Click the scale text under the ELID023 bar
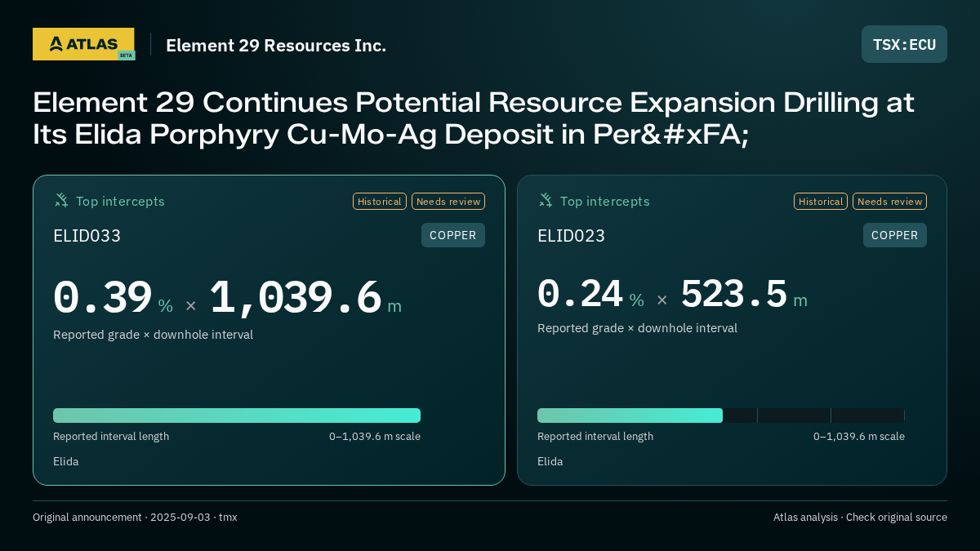 point(859,436)
